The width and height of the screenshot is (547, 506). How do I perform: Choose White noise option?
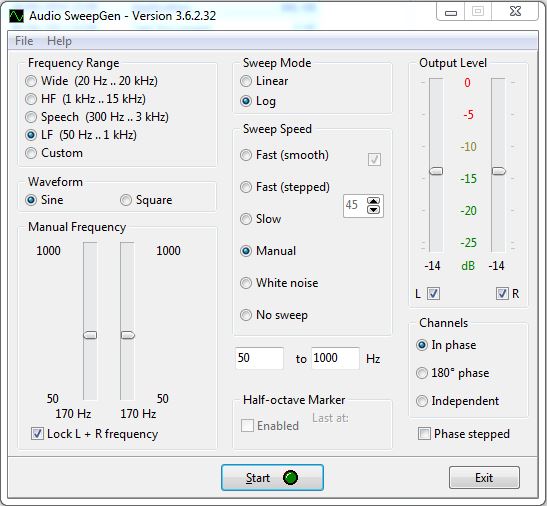(279, 283)
